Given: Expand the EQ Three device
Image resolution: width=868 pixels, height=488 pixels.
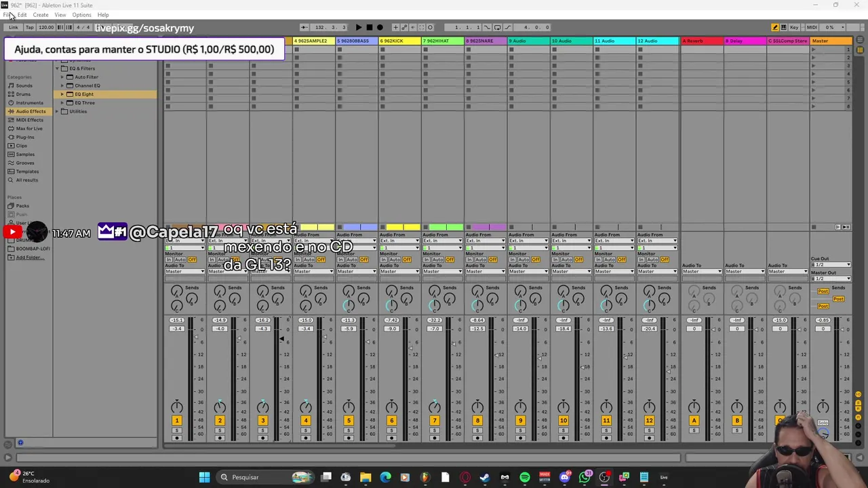Looking at the screenshot, I should pyautogui.click(x=62, y=103).
